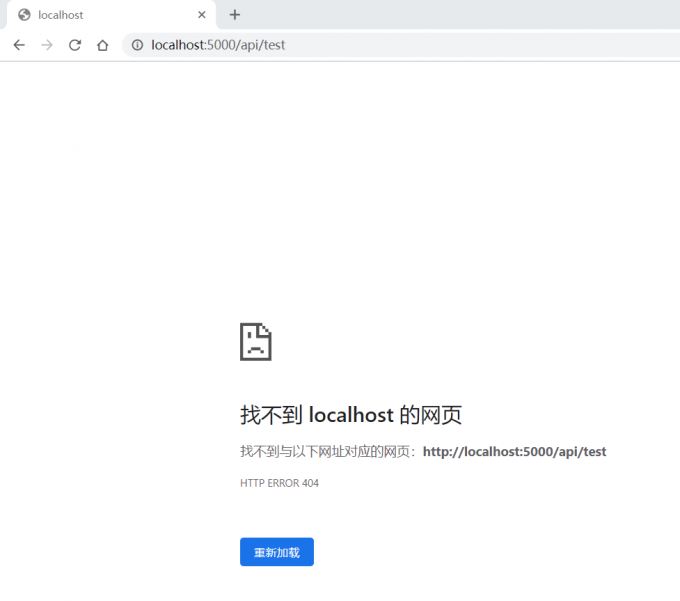
Task: Select the heading 找不到 localhost 的网页
Action: [x=351, y=415]
